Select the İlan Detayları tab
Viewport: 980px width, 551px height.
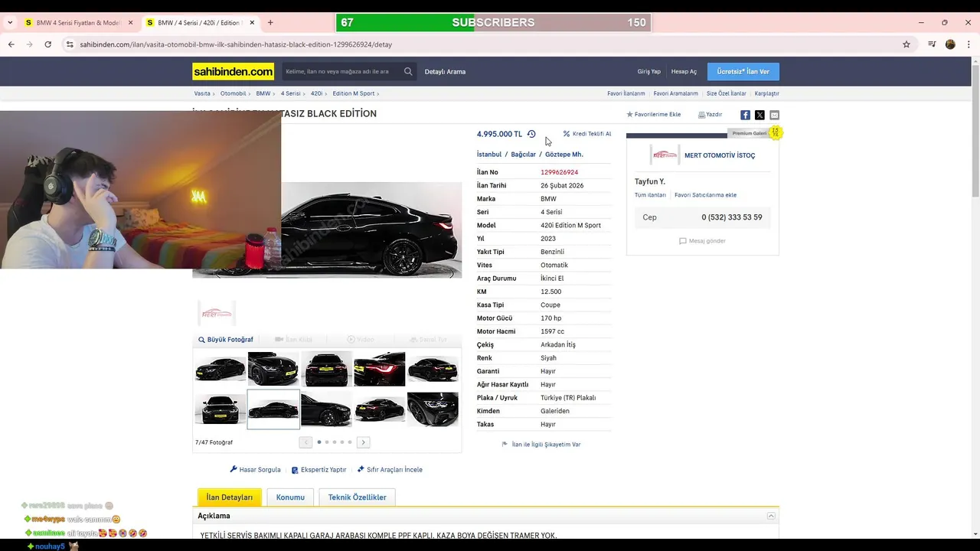(x=230, y=497)
